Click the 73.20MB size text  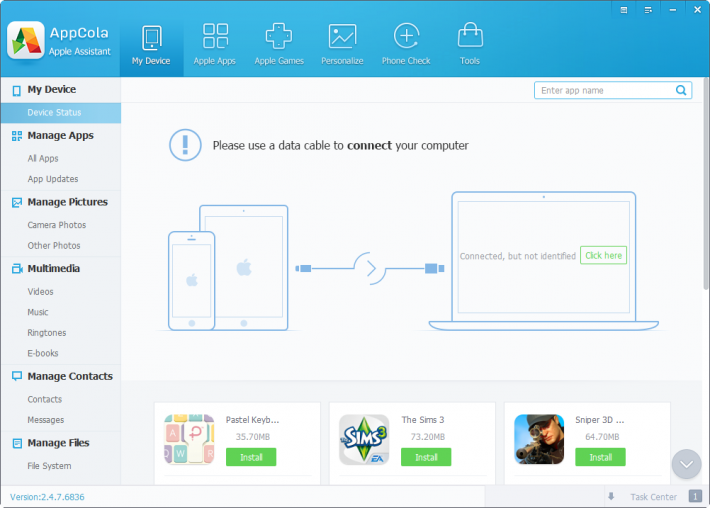point(427,437)
